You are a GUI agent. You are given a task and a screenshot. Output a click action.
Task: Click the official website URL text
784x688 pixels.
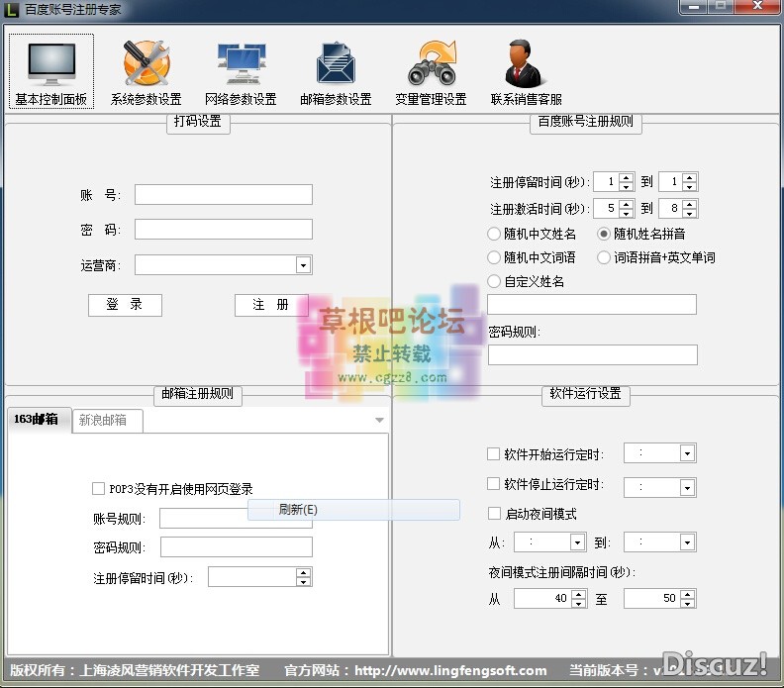tap(450, 670)
